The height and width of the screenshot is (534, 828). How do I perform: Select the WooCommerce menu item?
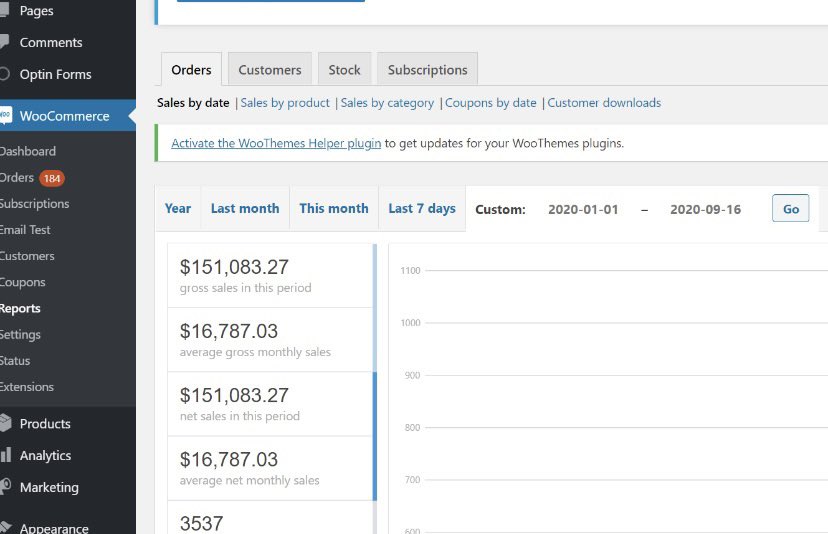pos(64,116)
